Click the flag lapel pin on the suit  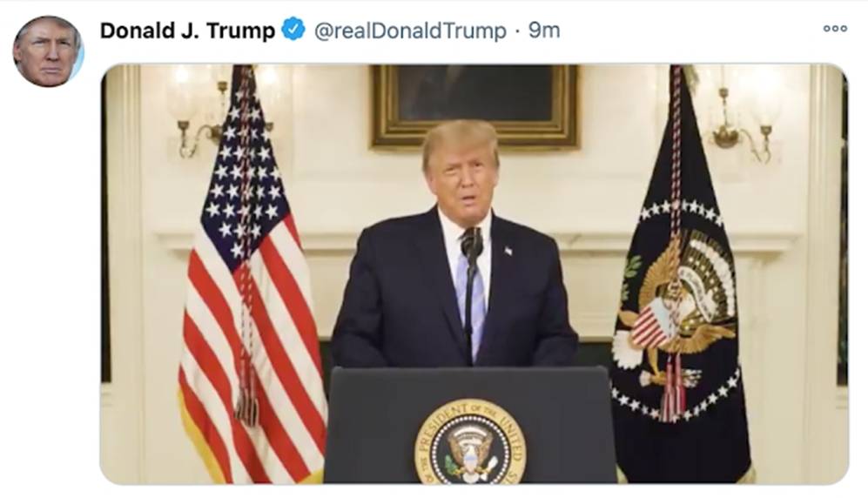point(508,252)
